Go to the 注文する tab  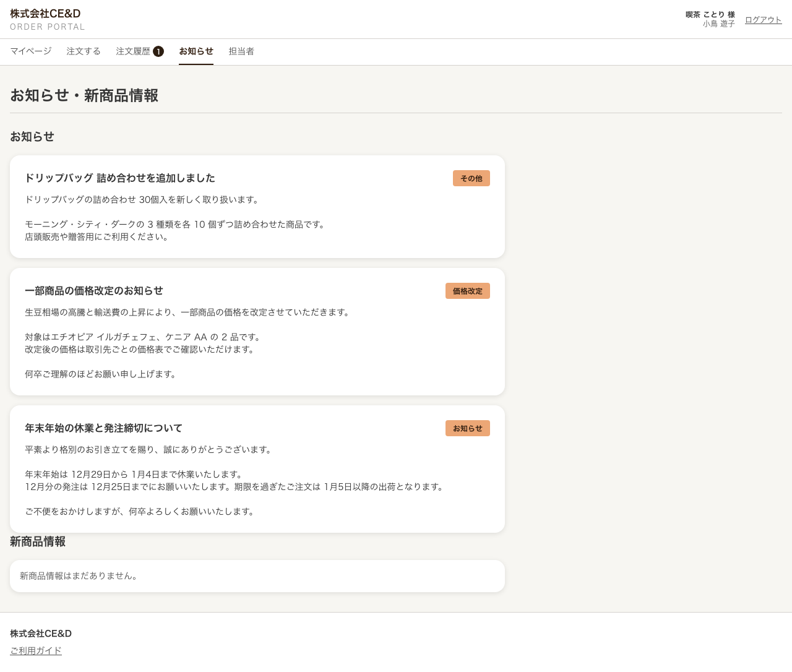click(x=84, y=51)
